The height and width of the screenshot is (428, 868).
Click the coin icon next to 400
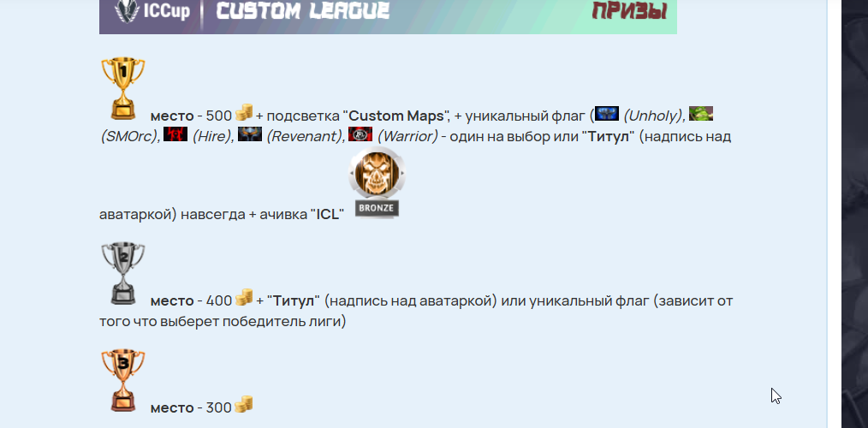[x=244, y=297]
